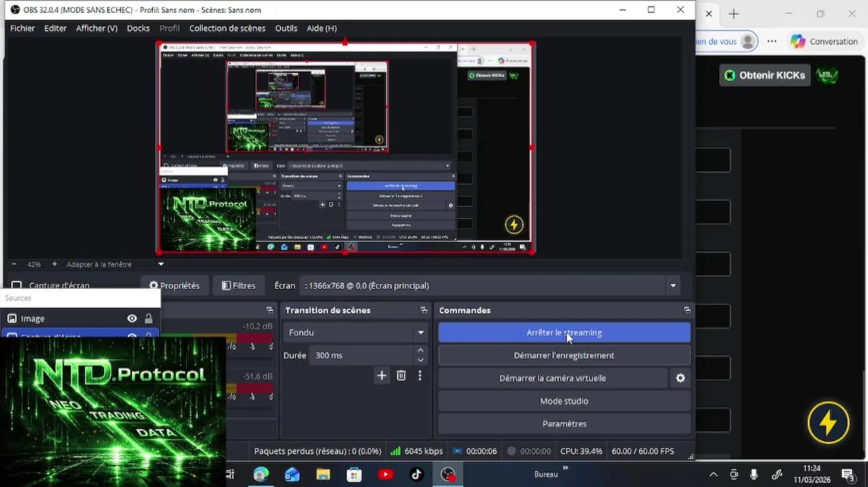The image size is (868, 487).
Task: Click the pen tray icon
Action: point(777,474)
